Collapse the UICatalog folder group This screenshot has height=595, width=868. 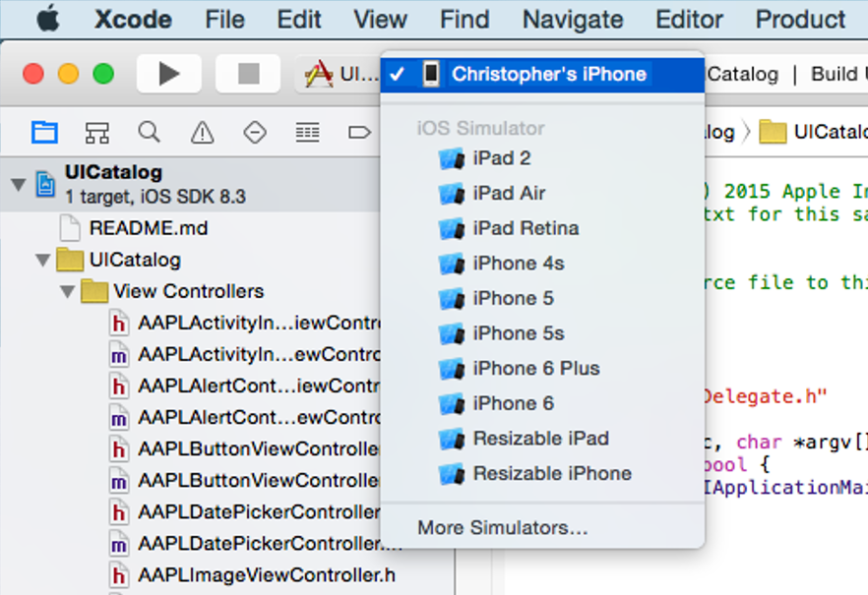42,260
